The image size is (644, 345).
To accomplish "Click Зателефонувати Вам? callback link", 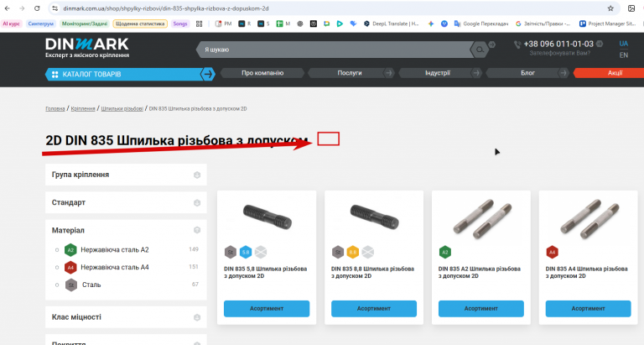I will [559, 54].
